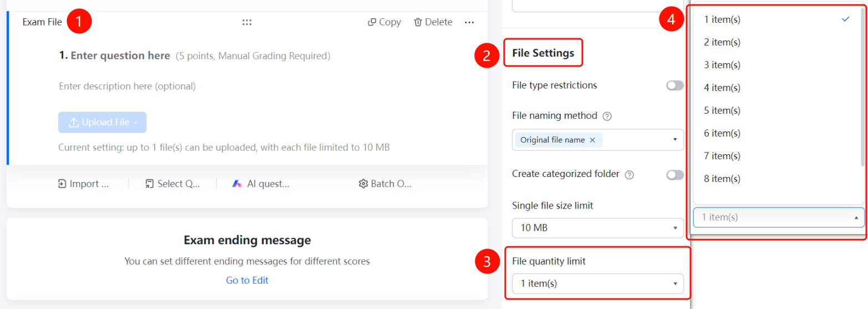Click the drag handle dots icon

coord(247,22)
